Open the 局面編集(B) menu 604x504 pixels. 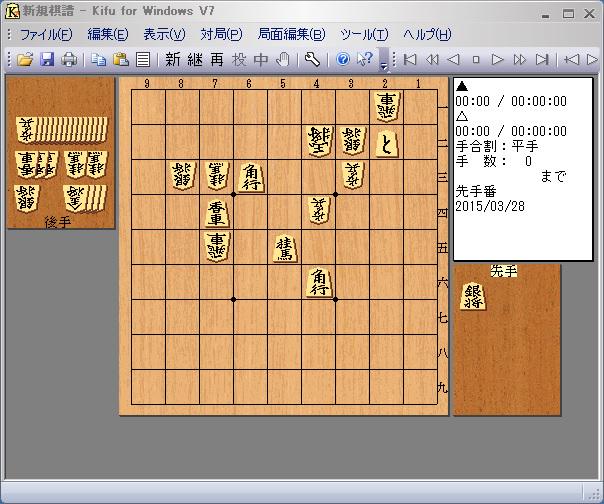(291, 34)
